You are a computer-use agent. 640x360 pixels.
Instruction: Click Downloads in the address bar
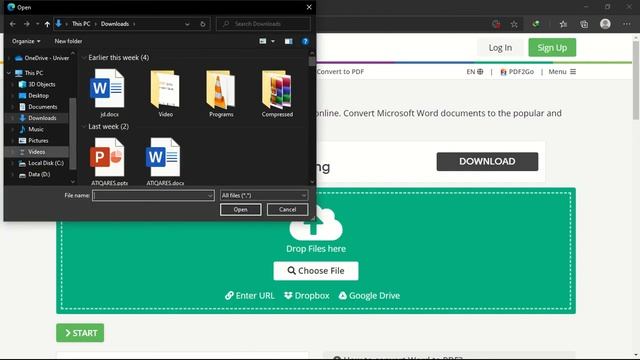pos(115,24)
